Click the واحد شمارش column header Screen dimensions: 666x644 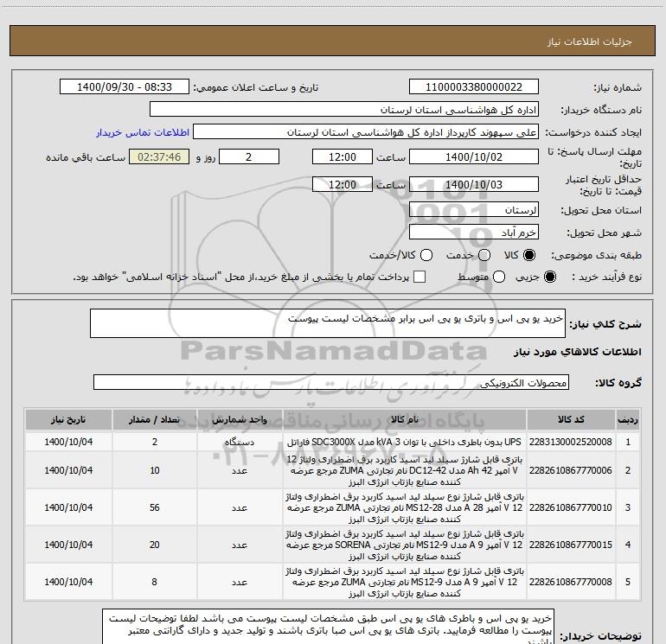240,420
